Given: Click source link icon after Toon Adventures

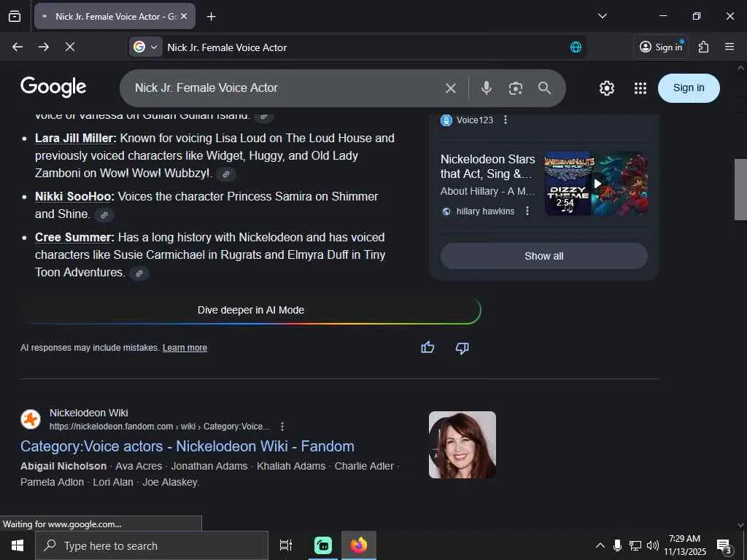Looking at the screenshot, I should tap(139, 273).
